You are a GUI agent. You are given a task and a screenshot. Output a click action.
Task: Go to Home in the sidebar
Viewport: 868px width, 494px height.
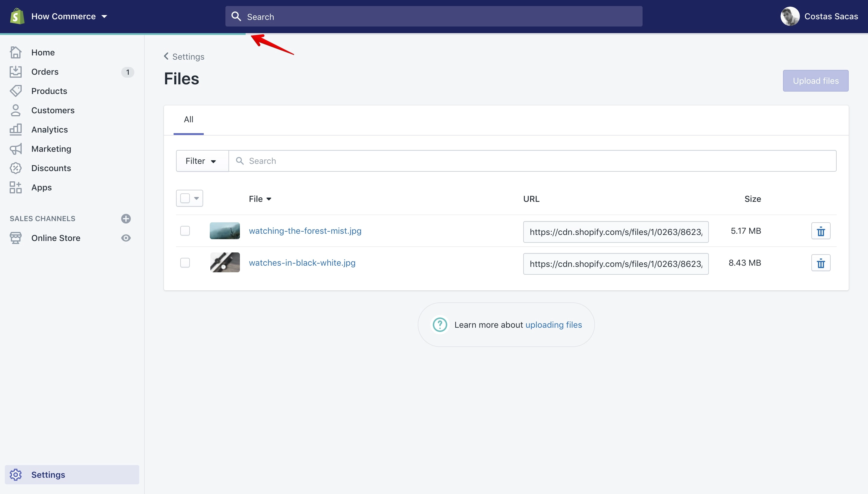(43, 52)
